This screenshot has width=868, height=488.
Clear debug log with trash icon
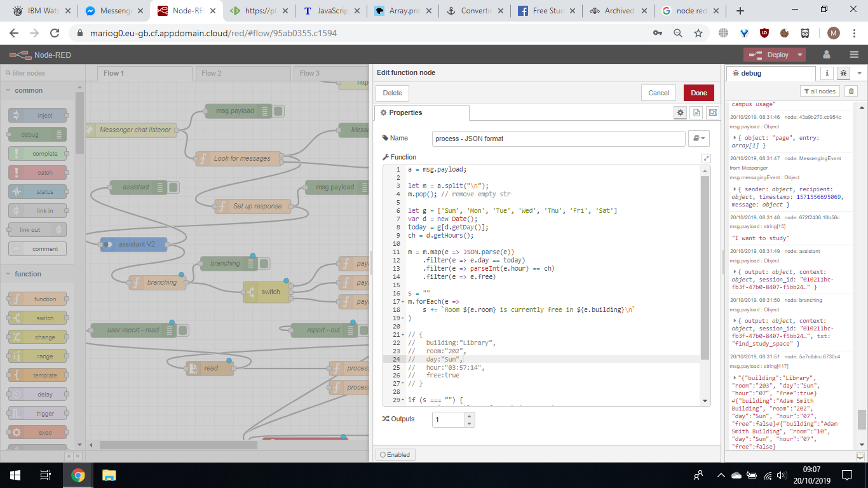(x=851, y=91)
